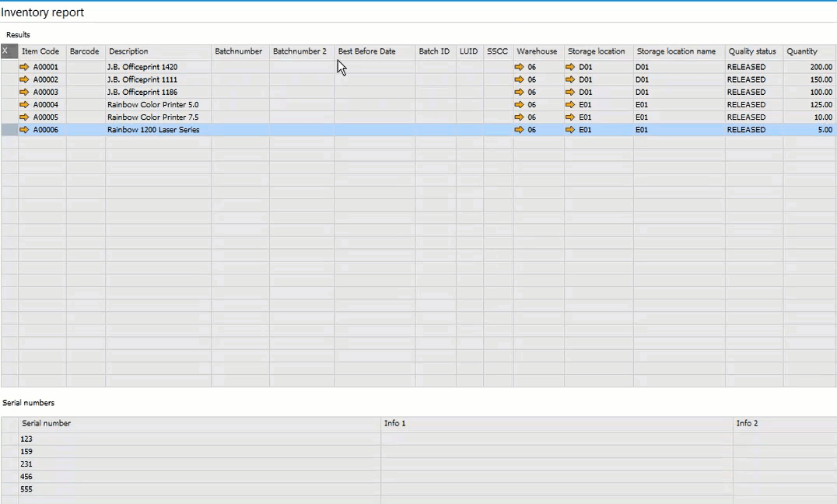Image resolution: width=837 pixels, height=504 pixels.
Task: Open E01 storage location arrow in A00006 row
Action: [570, 130]
